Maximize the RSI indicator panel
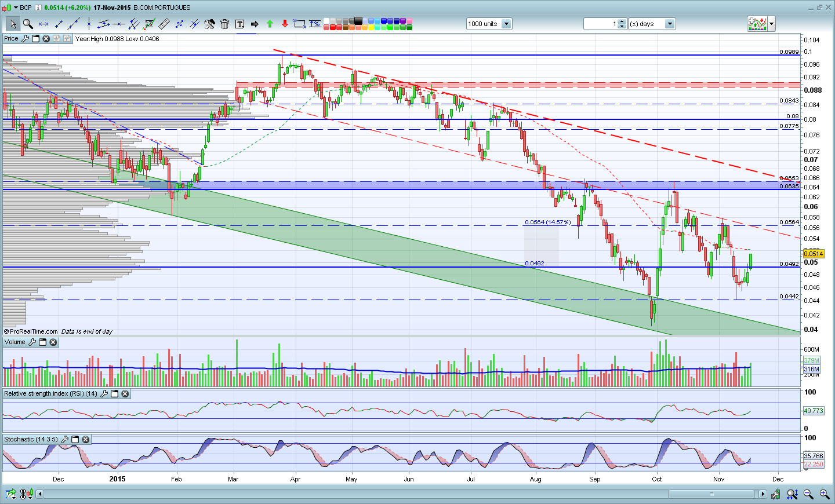The width and height of the screenshot is (835, 504). [114, 394]
